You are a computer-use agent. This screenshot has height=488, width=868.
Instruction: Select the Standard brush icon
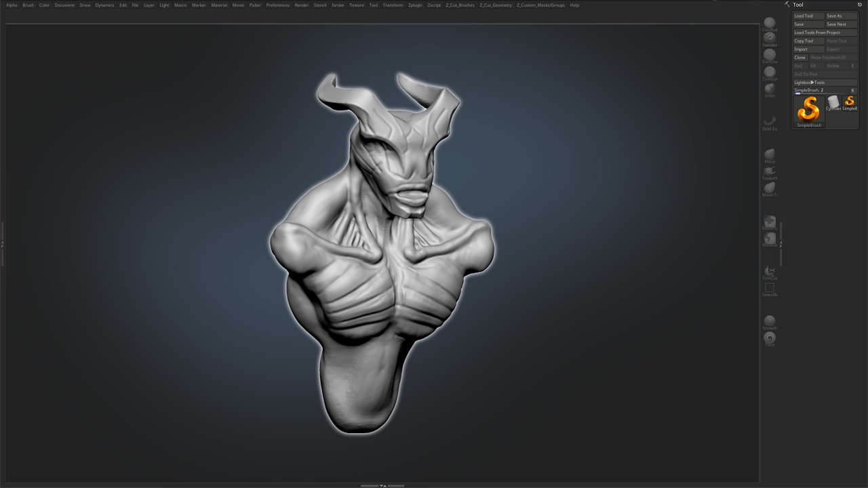pos(770,38)
